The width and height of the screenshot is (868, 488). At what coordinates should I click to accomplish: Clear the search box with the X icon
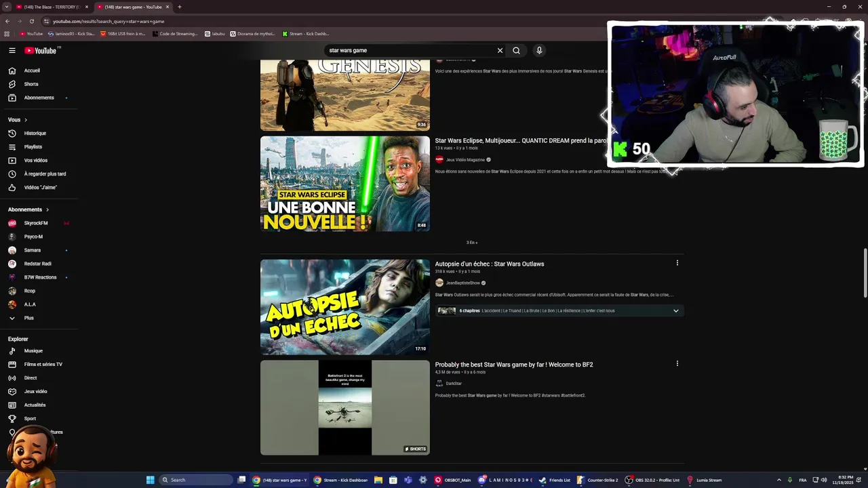pos(500,50)
